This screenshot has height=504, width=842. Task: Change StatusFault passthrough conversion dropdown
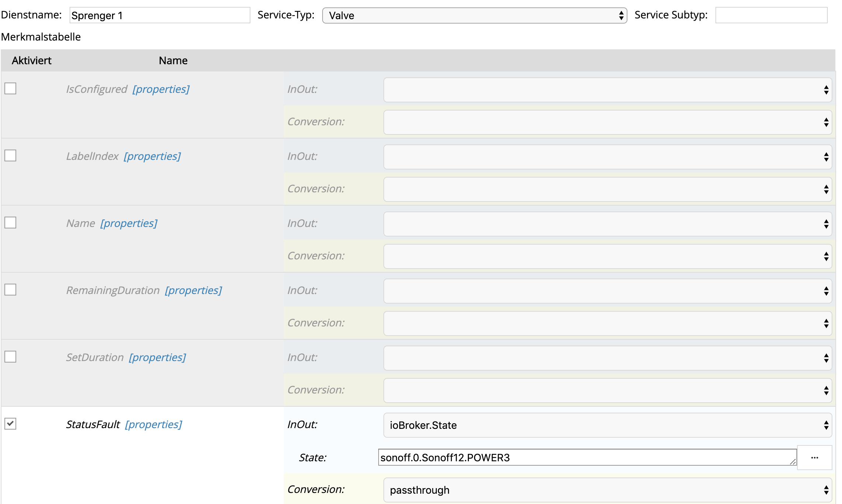pyautogui.click(x=607, y=490)
